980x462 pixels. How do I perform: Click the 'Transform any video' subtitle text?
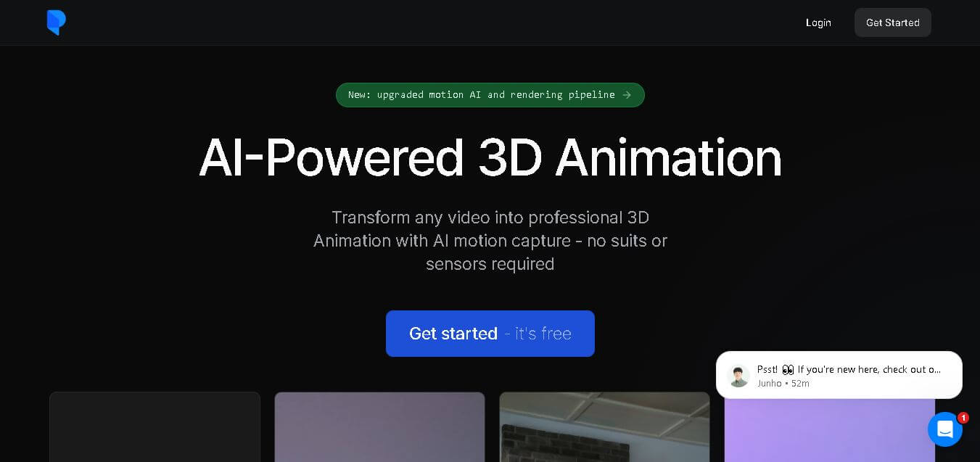pyautogui.click(x=490, y=240)
